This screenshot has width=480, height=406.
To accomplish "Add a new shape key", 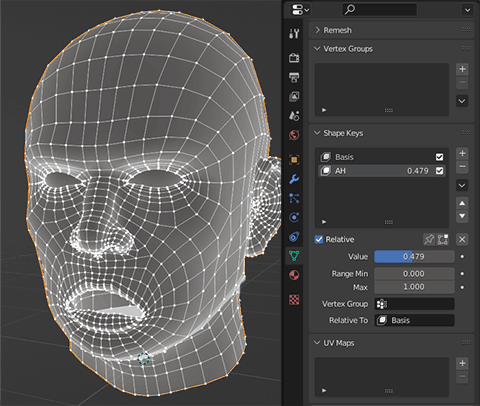I will pos(462,153).
